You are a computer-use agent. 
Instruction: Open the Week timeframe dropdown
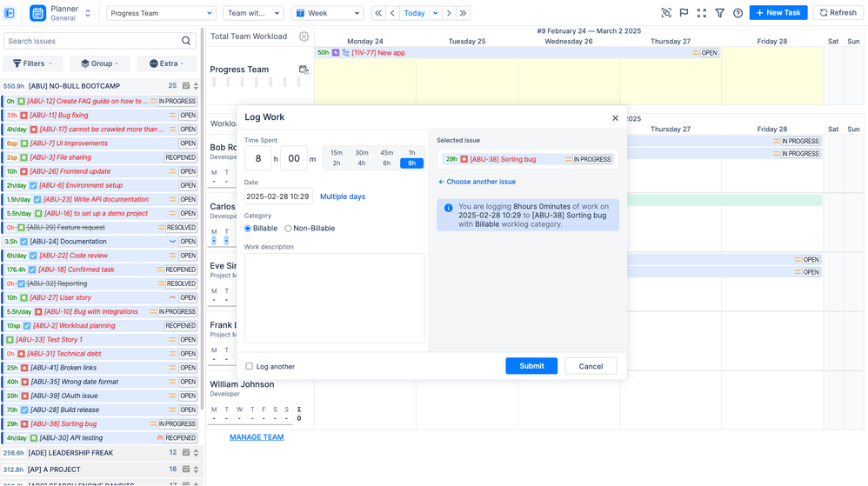point(327,13)
